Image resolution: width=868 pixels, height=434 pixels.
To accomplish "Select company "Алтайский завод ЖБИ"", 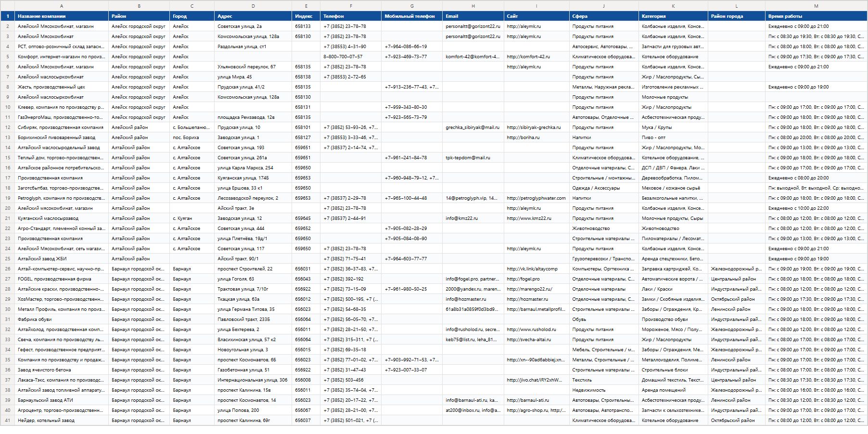I will pos(62,259).
